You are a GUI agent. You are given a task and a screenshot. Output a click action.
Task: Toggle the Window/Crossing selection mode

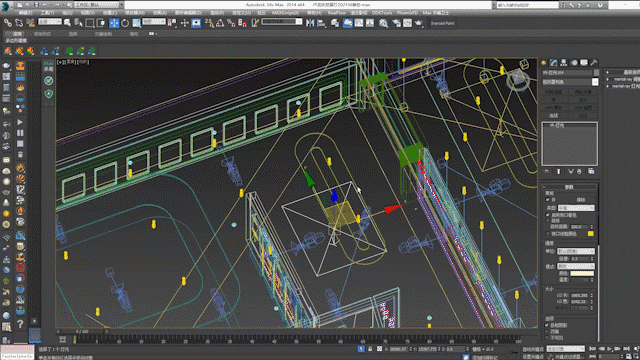pos(101,23)
